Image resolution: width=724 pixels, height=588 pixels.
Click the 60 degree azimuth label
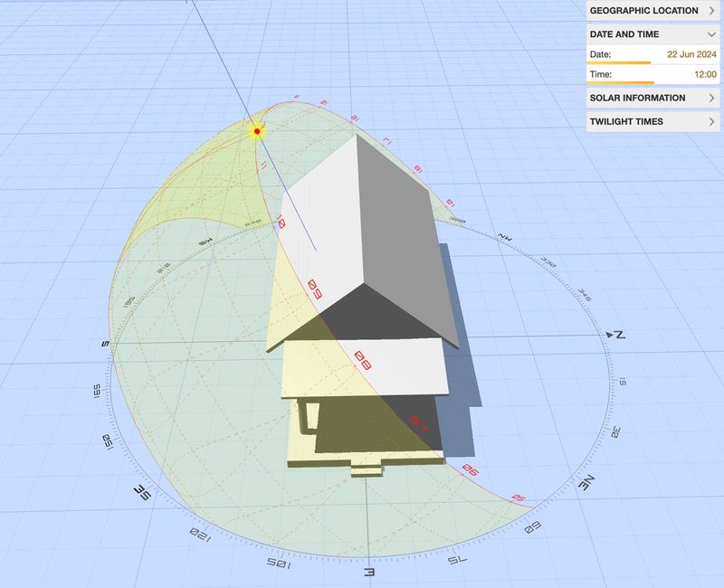[x=532, y=527]
